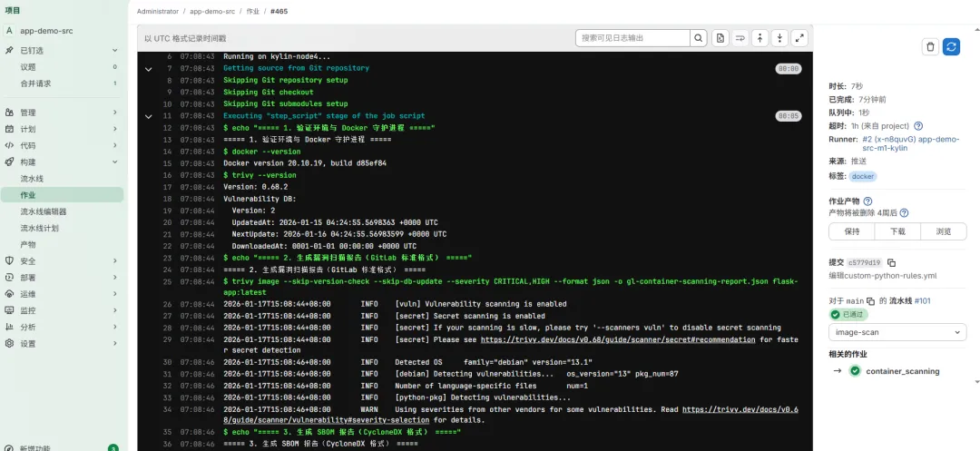Open the container_scanning related job

point(903,371)
